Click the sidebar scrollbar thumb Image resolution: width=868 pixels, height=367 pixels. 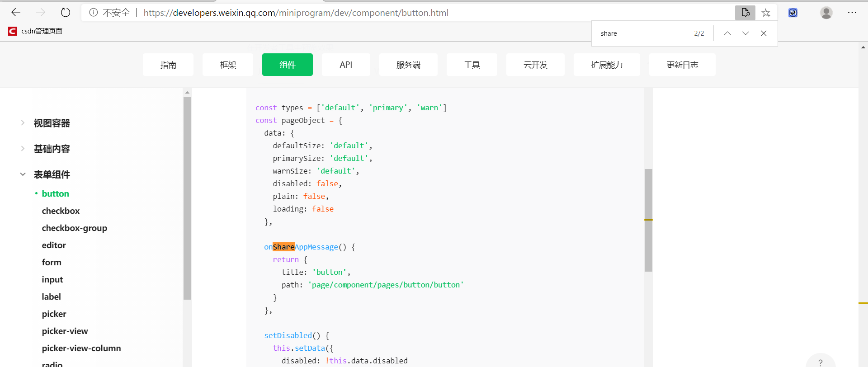[187, 198]
